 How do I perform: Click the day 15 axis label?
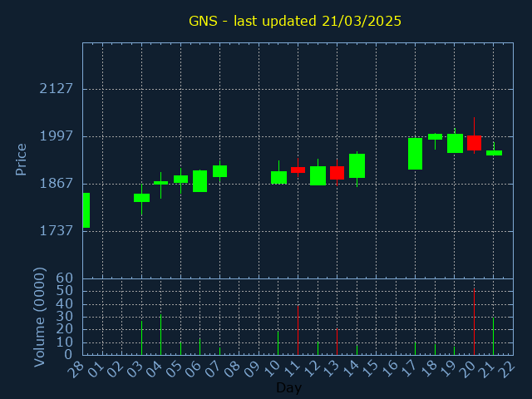370,369
